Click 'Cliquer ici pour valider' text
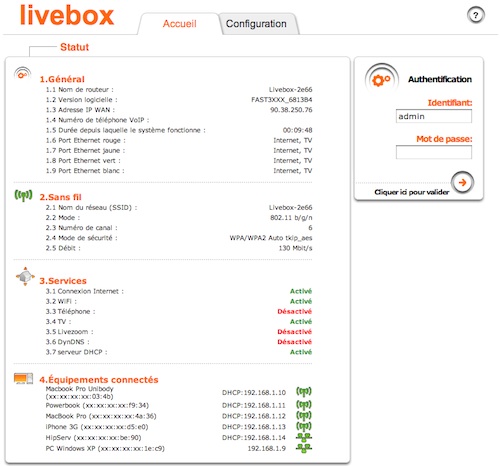 (412, 192)
